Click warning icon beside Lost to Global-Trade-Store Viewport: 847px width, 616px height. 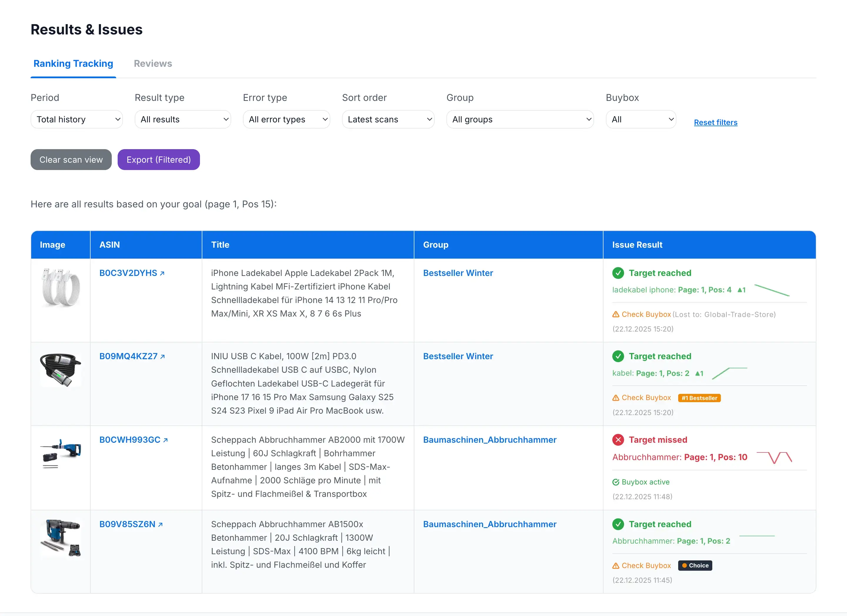[616, 314]
